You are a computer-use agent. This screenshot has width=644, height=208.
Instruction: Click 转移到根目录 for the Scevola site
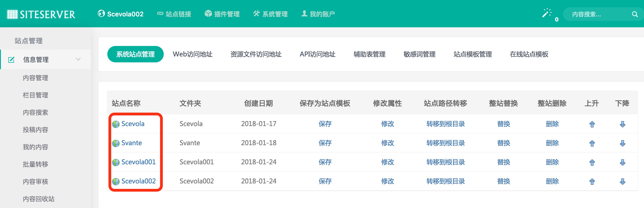tap(445, 124)
